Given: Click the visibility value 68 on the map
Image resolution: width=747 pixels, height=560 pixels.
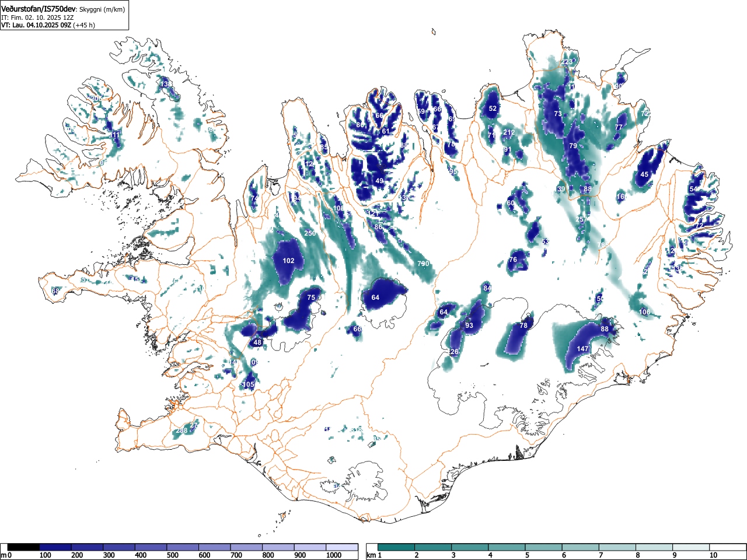Looking at the screenshot, I should pyautogui.click(x=55, y=291).
